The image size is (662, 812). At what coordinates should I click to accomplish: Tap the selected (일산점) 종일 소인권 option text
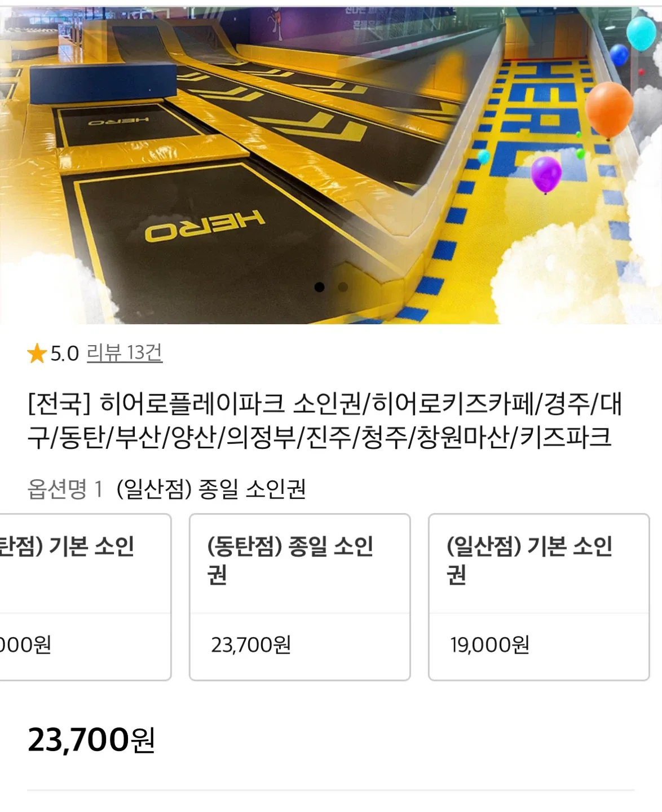(x=211, y=488)
